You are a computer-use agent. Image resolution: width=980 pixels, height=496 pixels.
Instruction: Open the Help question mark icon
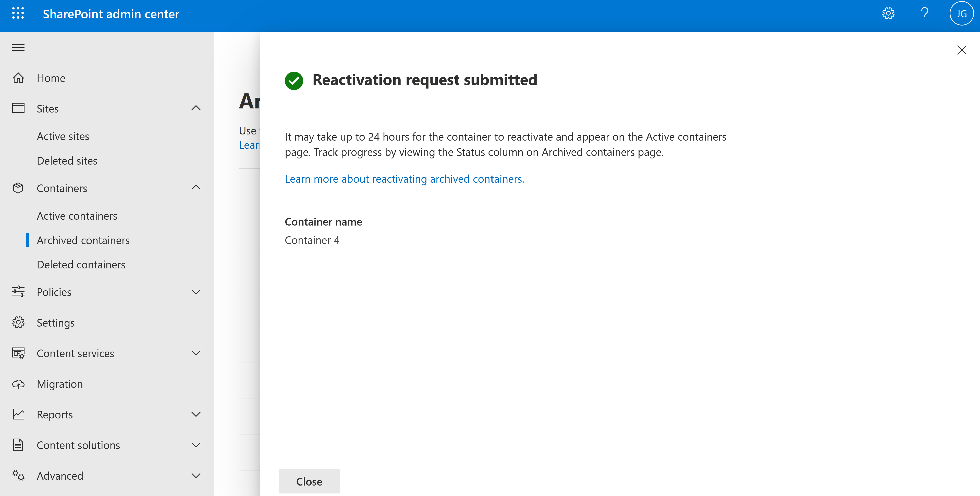tap(925, 13)
